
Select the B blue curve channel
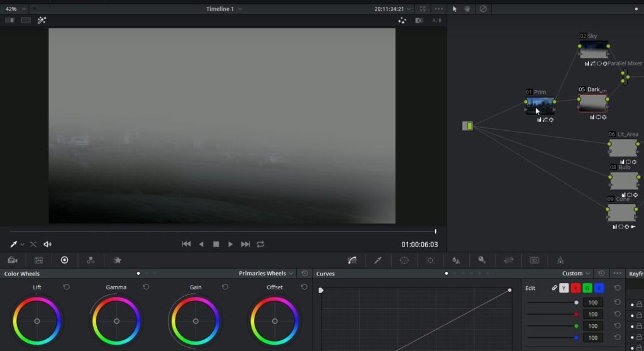[599, 288]
